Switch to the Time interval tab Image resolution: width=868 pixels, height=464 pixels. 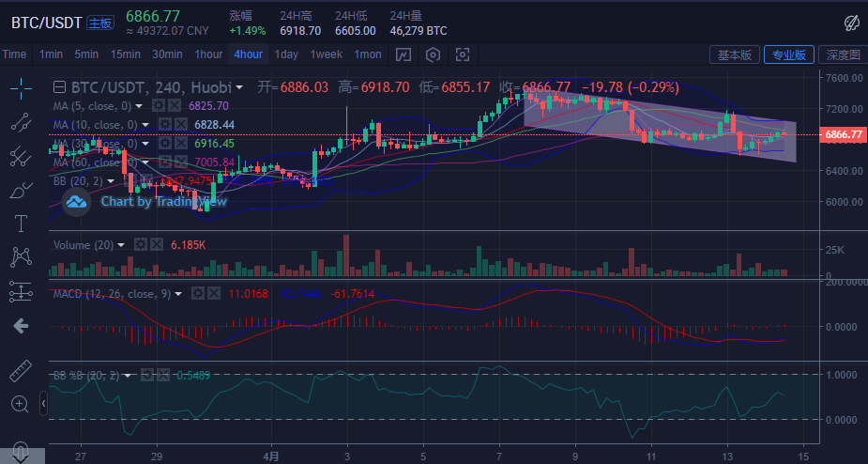coord(14,54)
